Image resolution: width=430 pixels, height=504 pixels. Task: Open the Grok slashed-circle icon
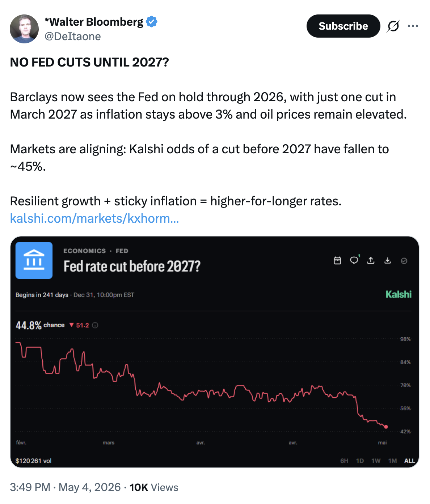coord(393,26)
